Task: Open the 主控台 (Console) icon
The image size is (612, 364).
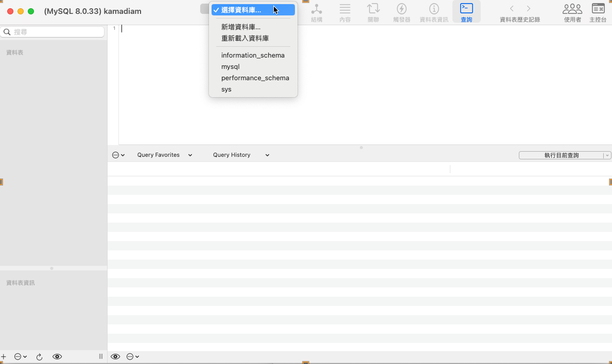Action: pos(598,12)
